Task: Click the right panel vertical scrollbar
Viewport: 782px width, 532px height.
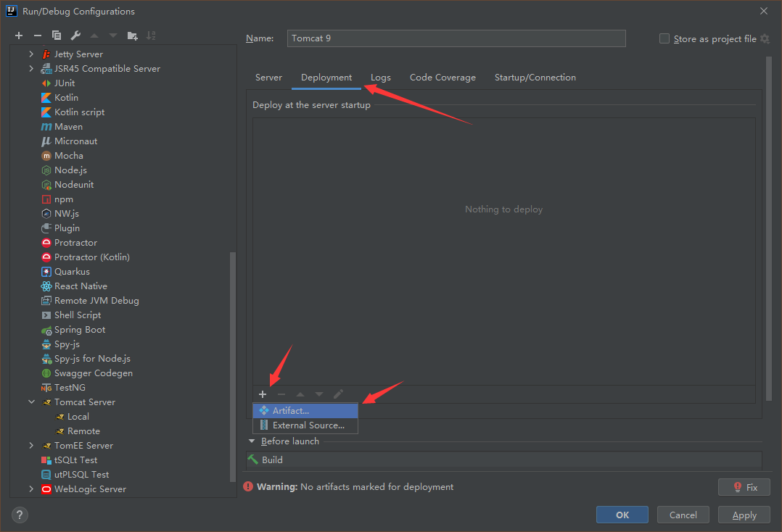Action: point(768,229)
